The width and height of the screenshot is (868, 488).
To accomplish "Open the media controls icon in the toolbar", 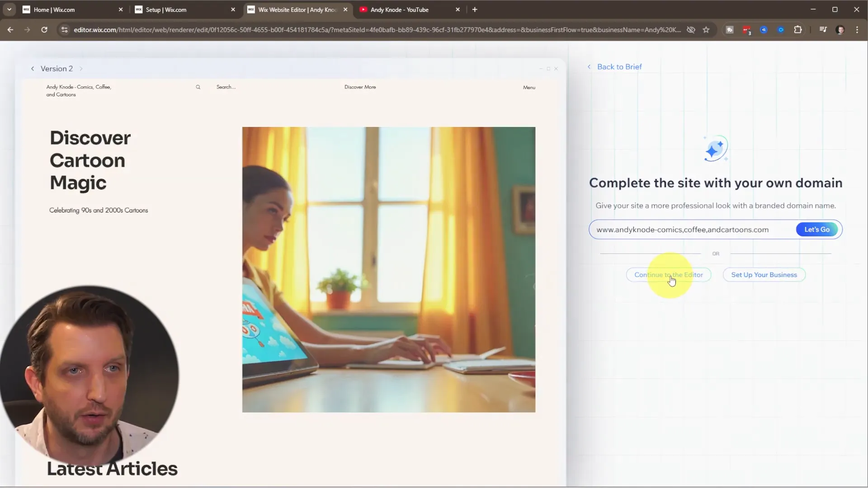I will click(823, 29).
